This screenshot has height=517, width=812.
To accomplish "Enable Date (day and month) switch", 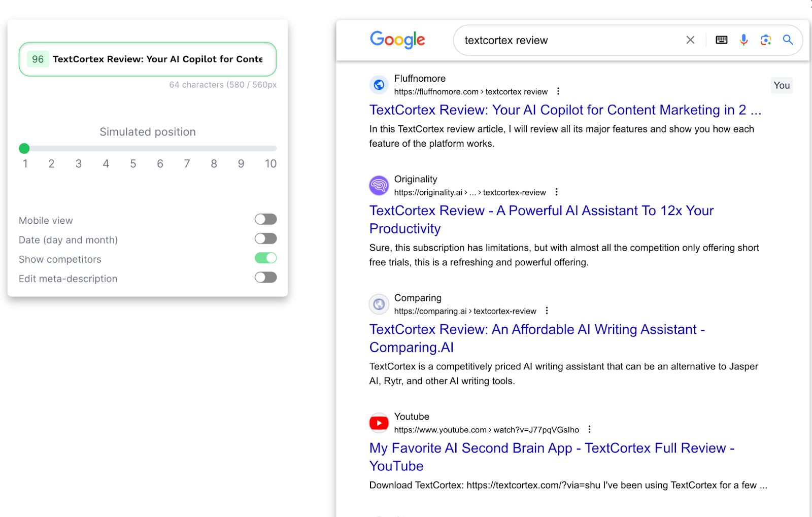I will tap(265, 238).
